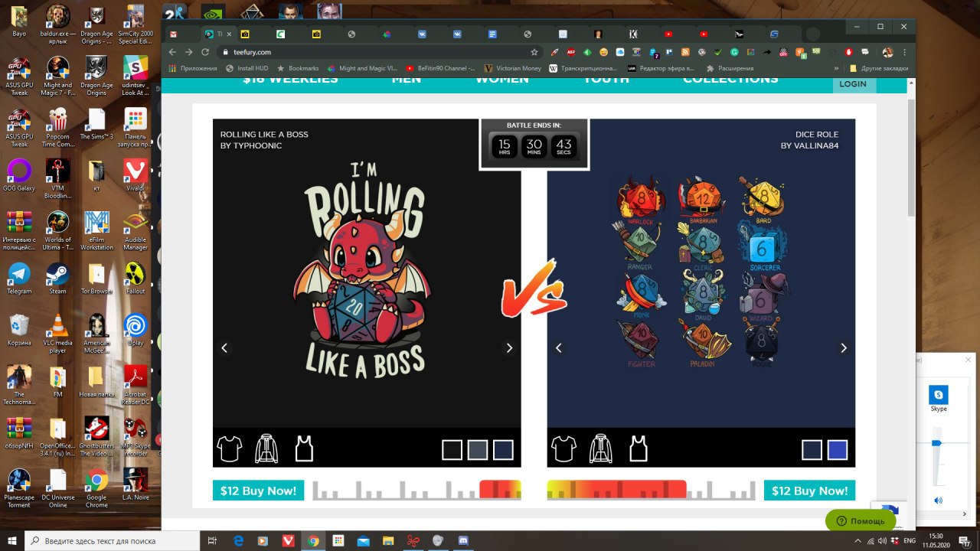Select T-shirt style under Rolling Like A Boss
The height and width of the screenshot is (551, 980).
(x=229, y=449)
